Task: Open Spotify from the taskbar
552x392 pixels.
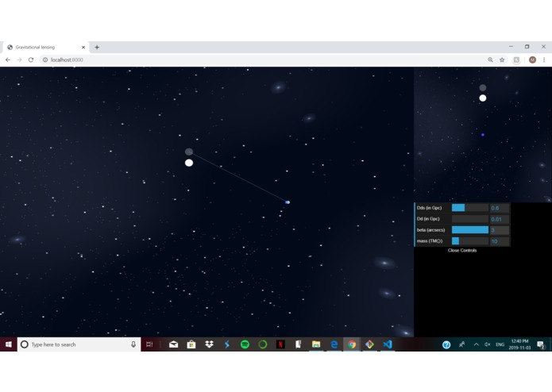Action: click(245, 344)
